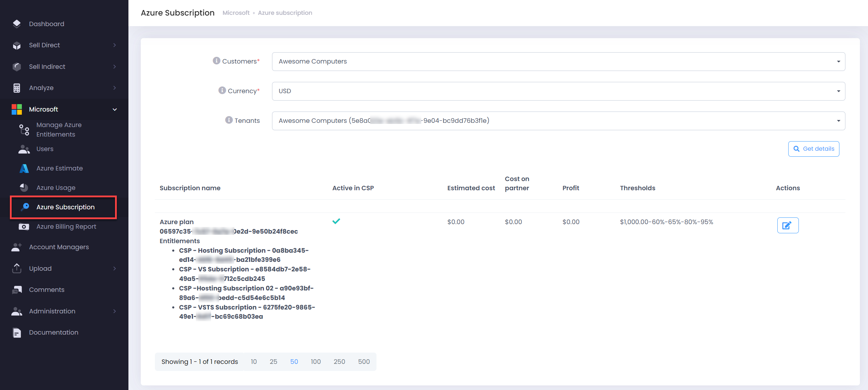Open Account Managers menu item

coord(59,247)
